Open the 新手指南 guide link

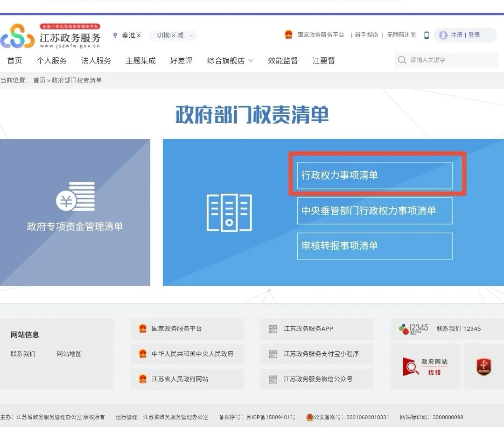point(367,35)
